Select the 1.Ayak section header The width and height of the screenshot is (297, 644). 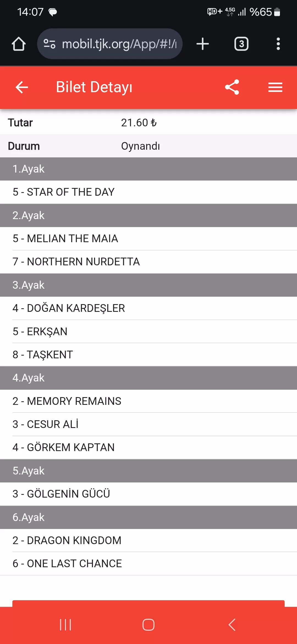pyautogui.click(x=148, y=169)
